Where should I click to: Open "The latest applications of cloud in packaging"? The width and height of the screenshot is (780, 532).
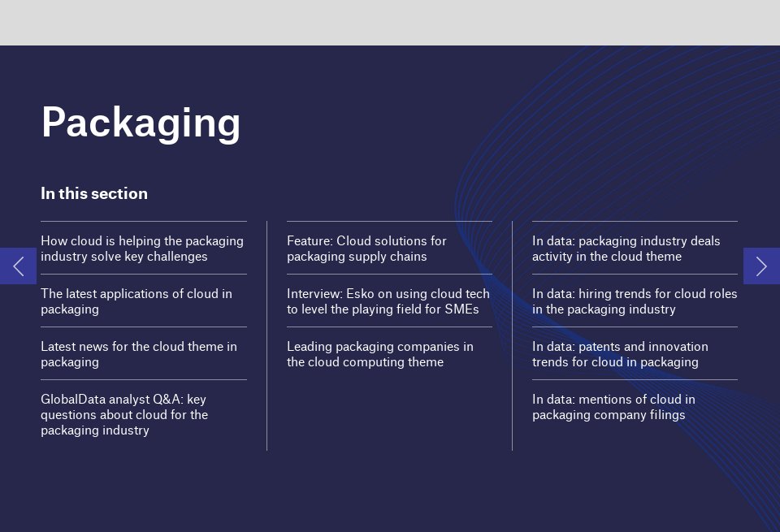136,301
